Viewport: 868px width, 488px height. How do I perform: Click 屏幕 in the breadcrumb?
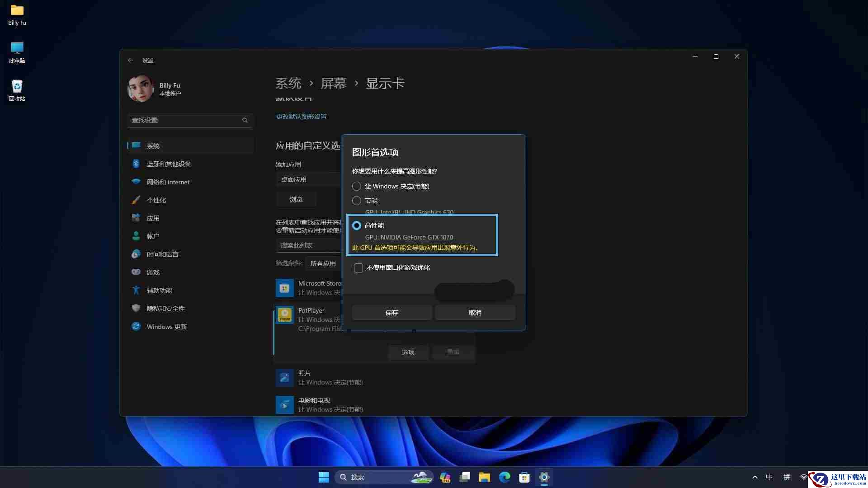(334, 83)
